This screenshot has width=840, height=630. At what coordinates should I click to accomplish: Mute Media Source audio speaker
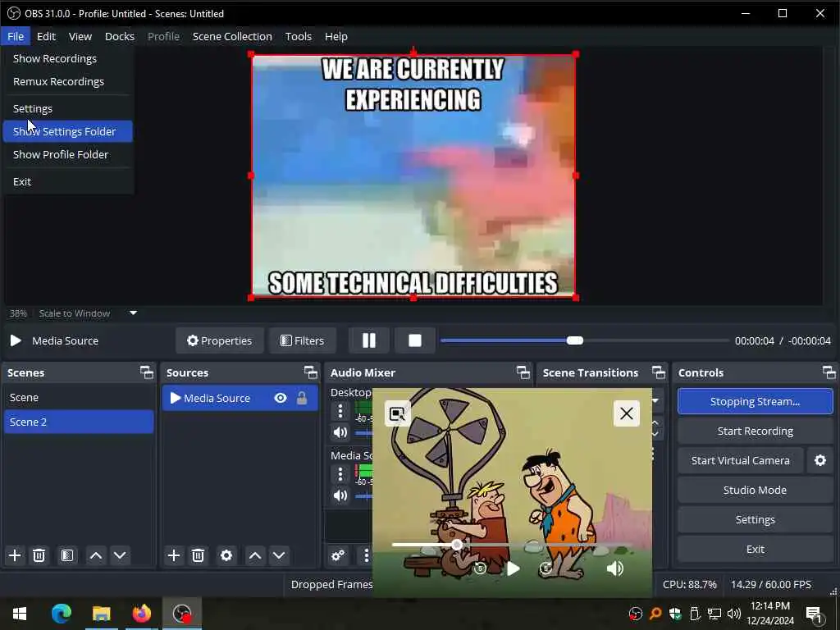pos(340,495)
